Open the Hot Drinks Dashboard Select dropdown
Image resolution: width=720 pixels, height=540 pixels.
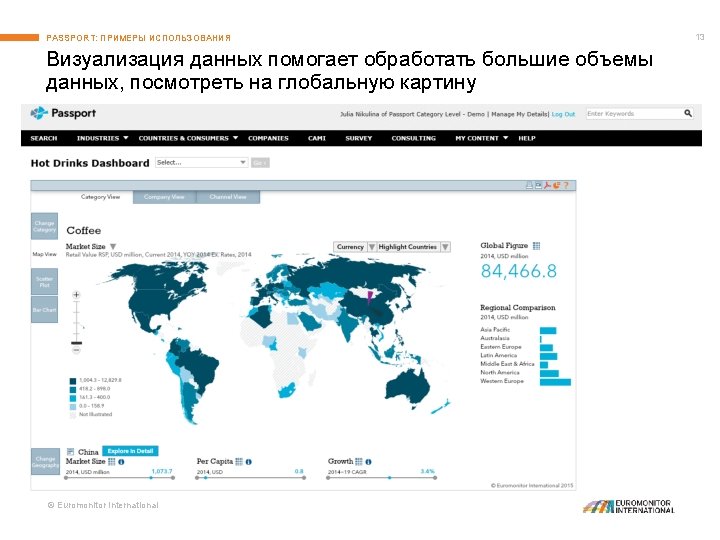coord(202,163)
